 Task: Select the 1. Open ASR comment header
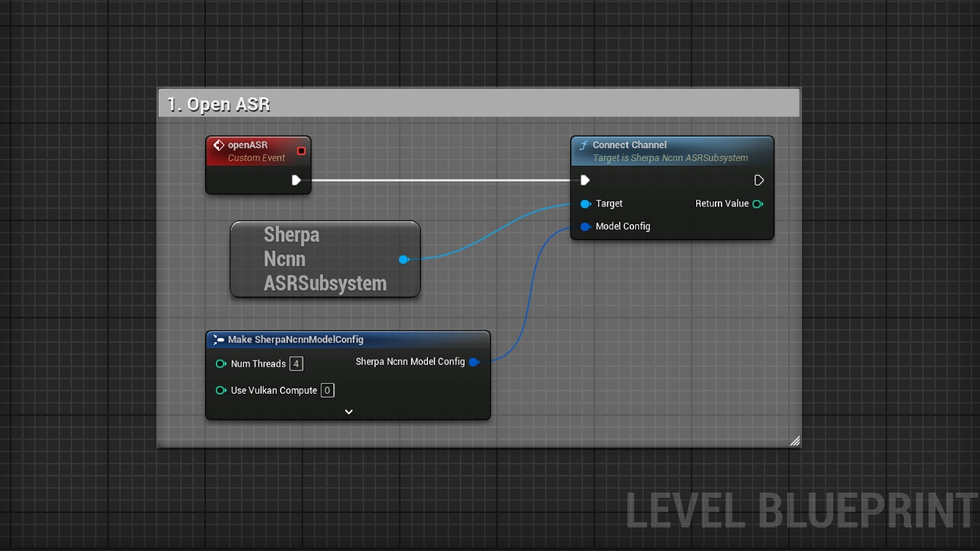tap(479, 104)
